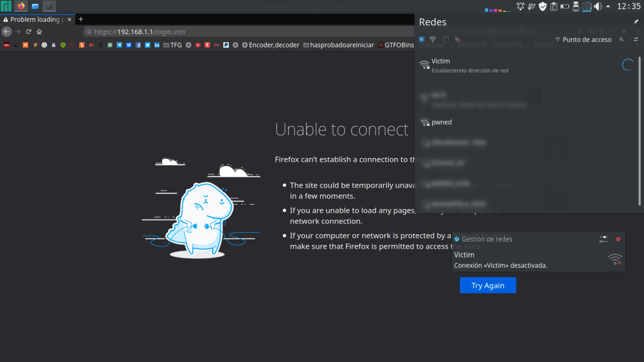Open the notifications bell in system tray

tap(520, 6)
